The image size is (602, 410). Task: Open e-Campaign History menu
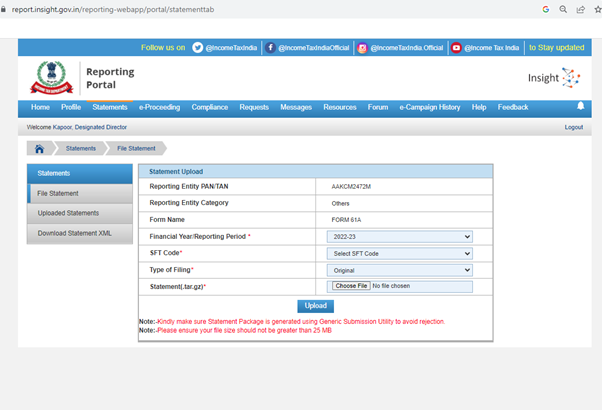(429, 107)
